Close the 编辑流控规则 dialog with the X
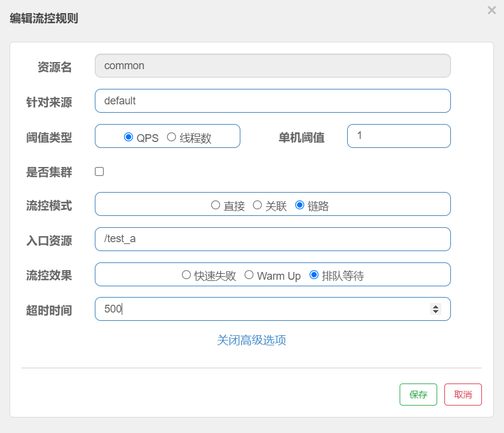This screenshot has height=433, width=504. pyautogui.click(x=491, y=10)
